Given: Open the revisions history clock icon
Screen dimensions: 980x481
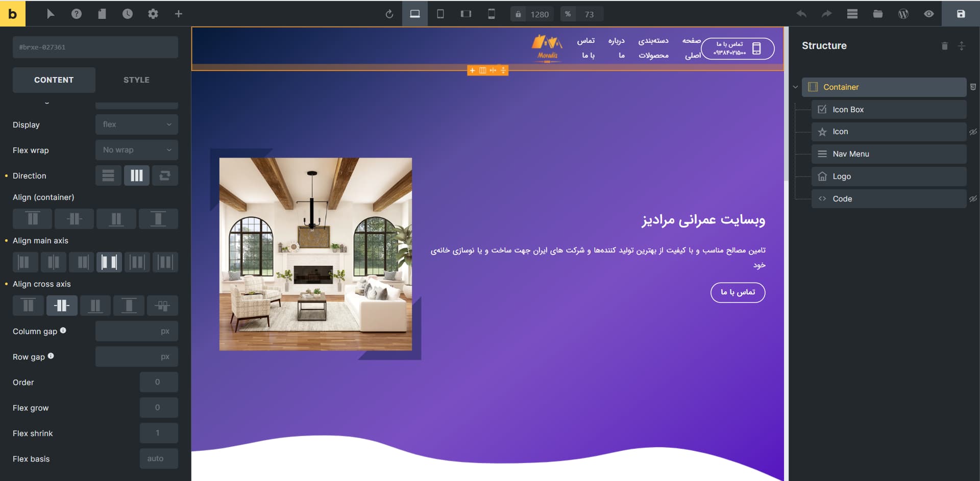Looking at the screenshot, I should point(127,14).
